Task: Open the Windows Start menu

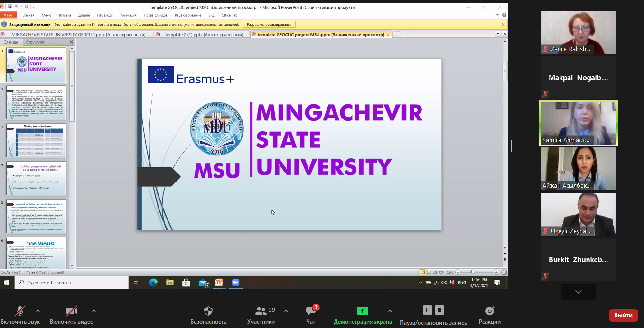Action: (x=7, y=282)
